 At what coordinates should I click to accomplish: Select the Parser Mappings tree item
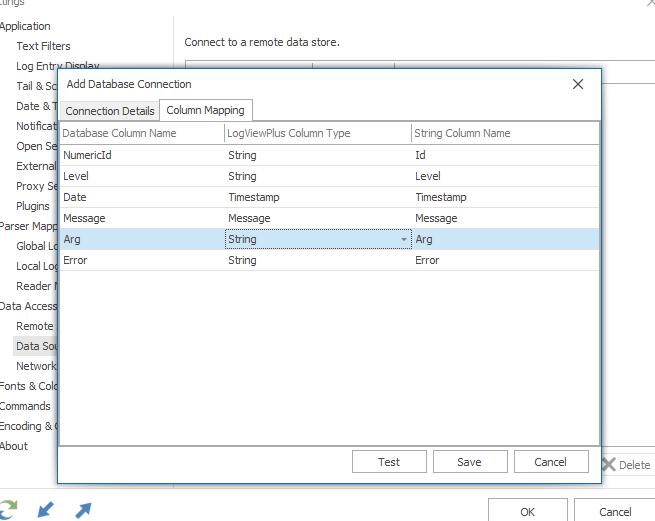tap(28, 226)
